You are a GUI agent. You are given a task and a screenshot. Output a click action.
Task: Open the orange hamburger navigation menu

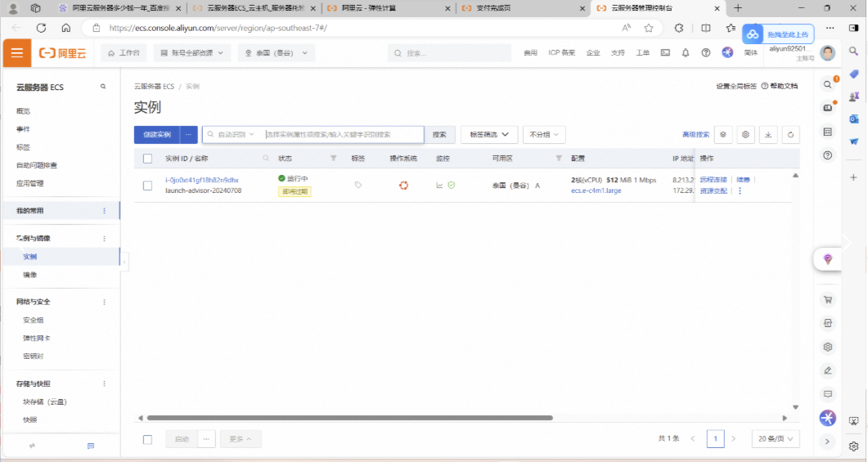click(16, 53)
